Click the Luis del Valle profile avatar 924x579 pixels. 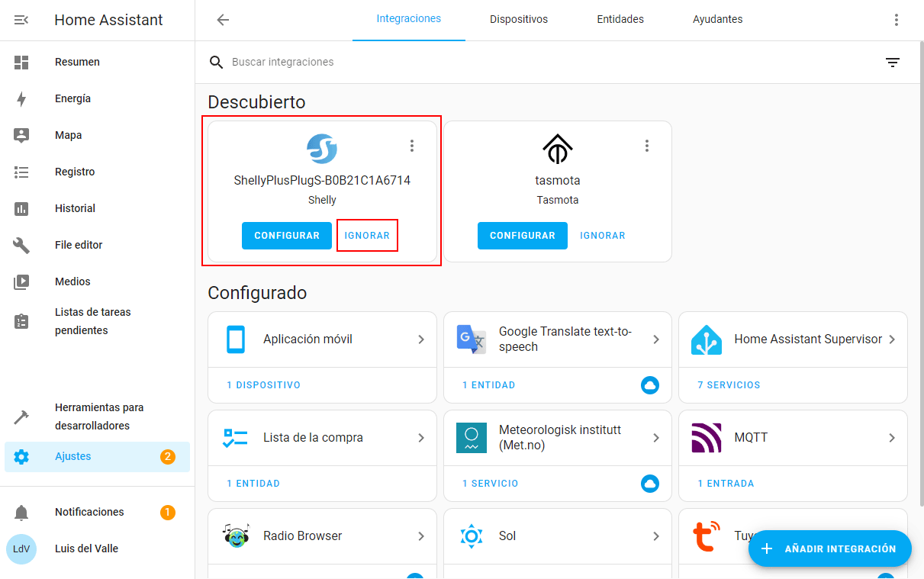click(21, 548)
